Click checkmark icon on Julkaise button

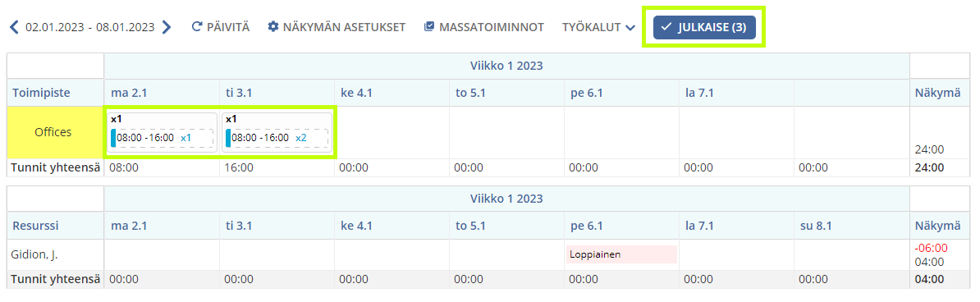tap(666, 27)
